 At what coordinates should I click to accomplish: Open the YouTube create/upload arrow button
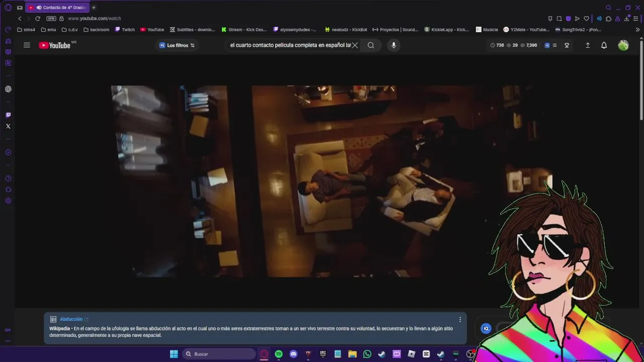tap(588, 45)
